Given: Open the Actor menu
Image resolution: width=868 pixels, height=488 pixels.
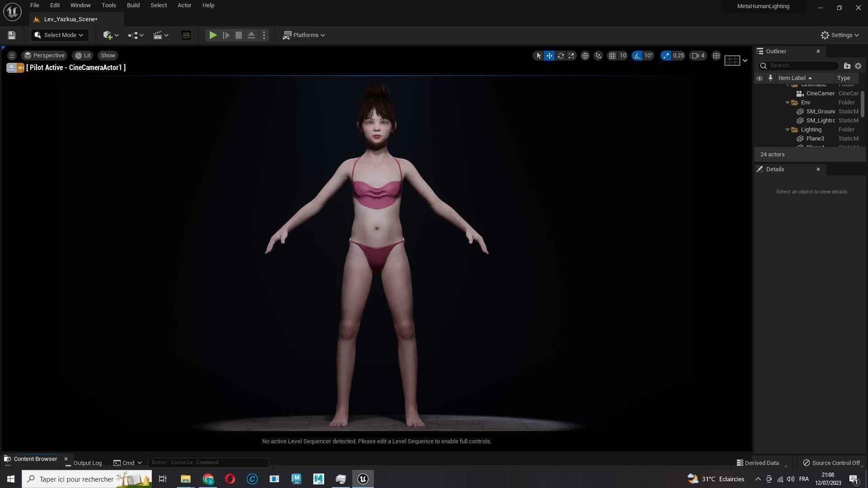Looking at the screenshot, I should click(184, 5).
